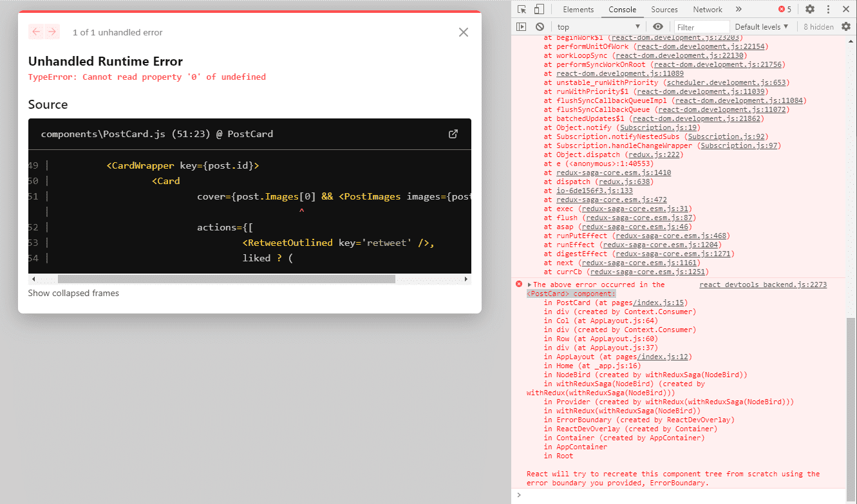Screen dimensions: 857x504
Task: Expand the hidden DevTools tabs chevron
Action: tap(739, 10)
